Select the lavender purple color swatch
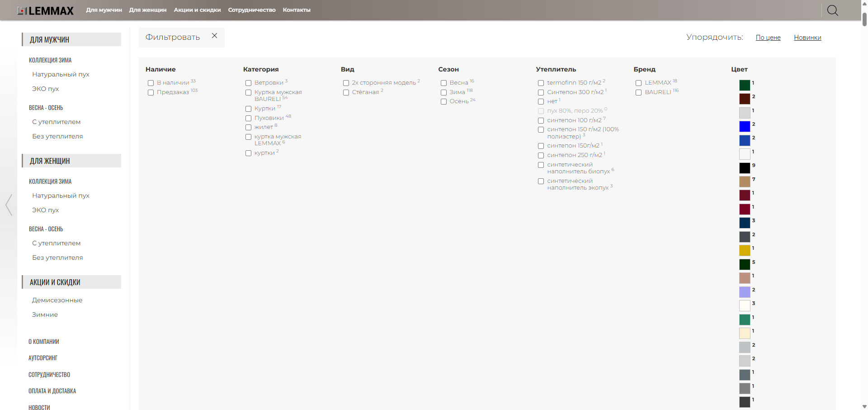The width and height of the screenshot is (868, 410). point(745,292)
